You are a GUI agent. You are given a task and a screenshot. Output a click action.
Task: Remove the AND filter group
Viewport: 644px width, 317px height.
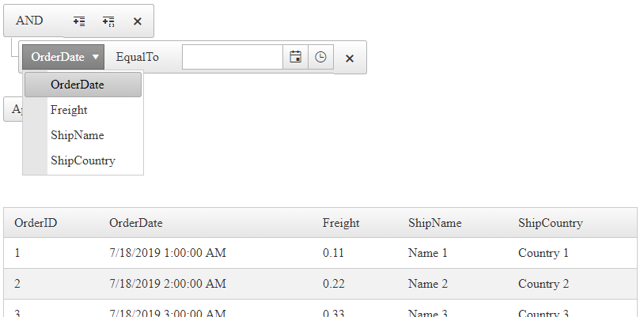[x=137, y=21]
